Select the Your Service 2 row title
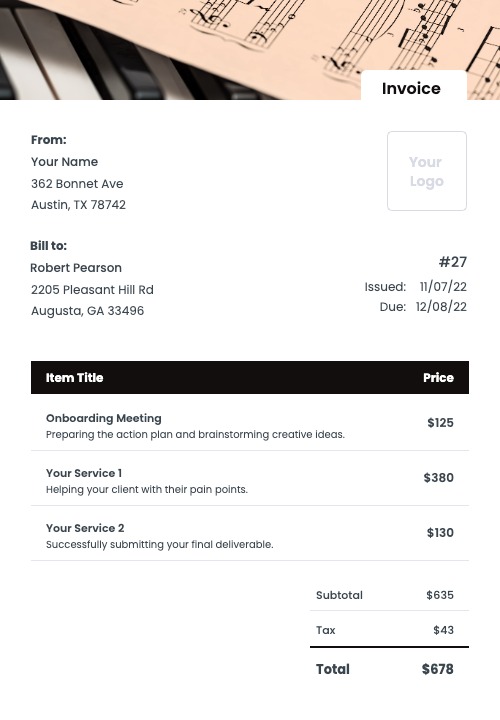The height and width of the screenshot is (720, 500). click(85, 528)
